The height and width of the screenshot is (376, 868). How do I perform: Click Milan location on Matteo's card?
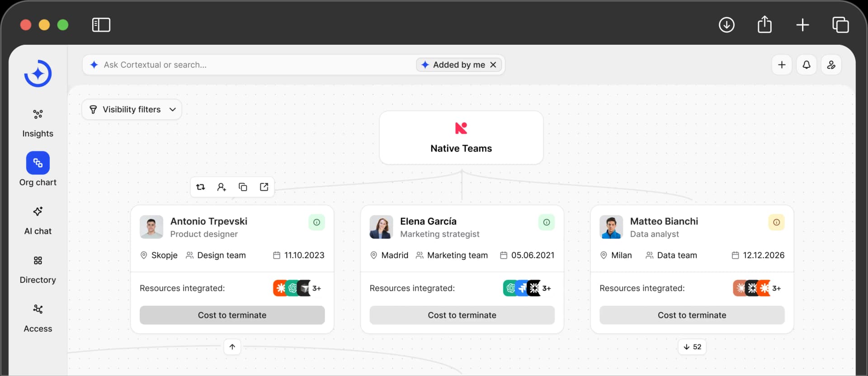coord(616,255)
